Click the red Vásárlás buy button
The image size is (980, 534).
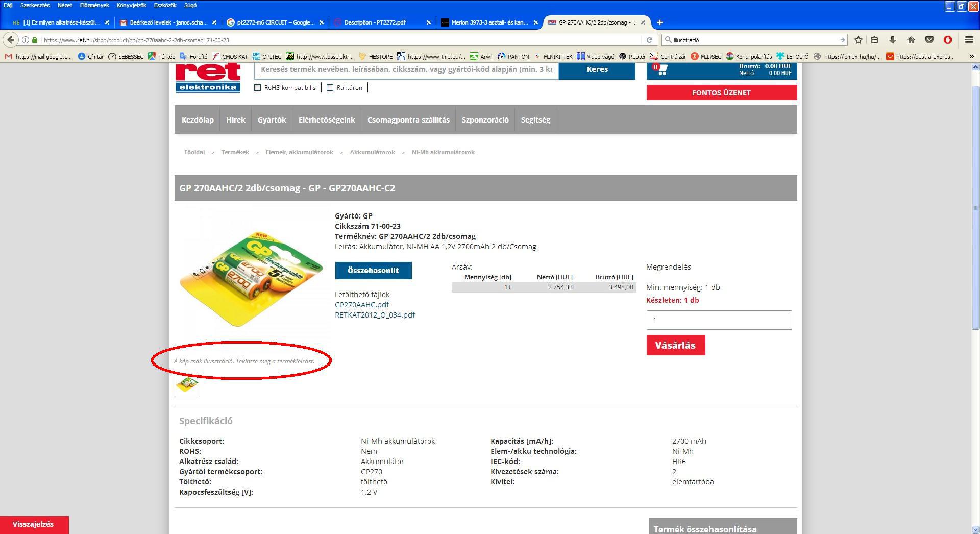[675, 345]
